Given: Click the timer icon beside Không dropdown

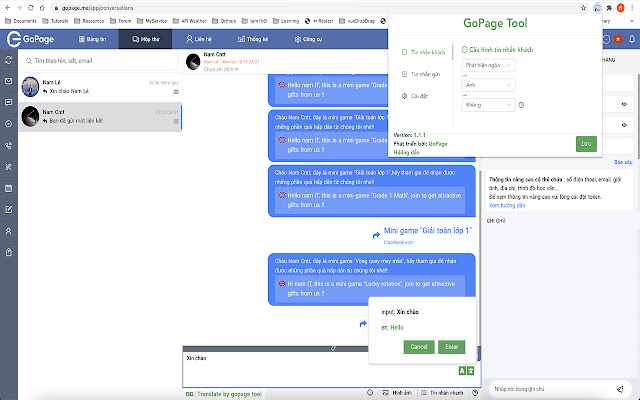Looking at the screenshot, I should (x=521, y=105).
